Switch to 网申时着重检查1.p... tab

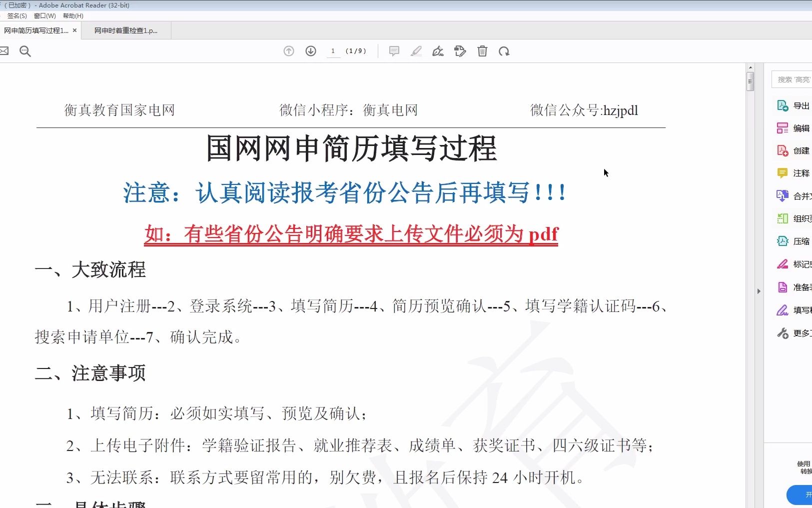pos(126,30)
